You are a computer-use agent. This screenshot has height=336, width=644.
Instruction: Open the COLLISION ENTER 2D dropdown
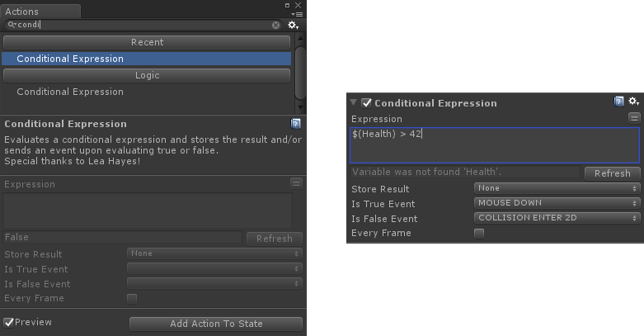[x=557, y=218]
